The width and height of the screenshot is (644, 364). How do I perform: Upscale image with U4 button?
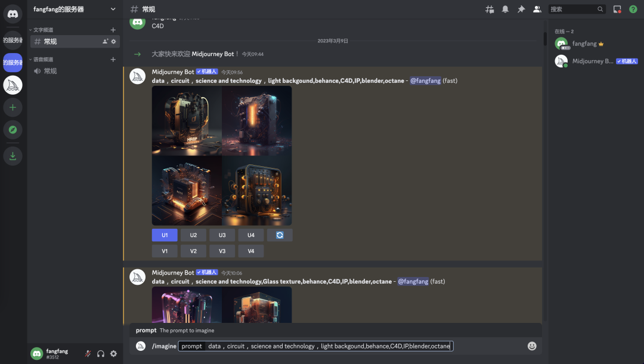(x=251, y=235)
